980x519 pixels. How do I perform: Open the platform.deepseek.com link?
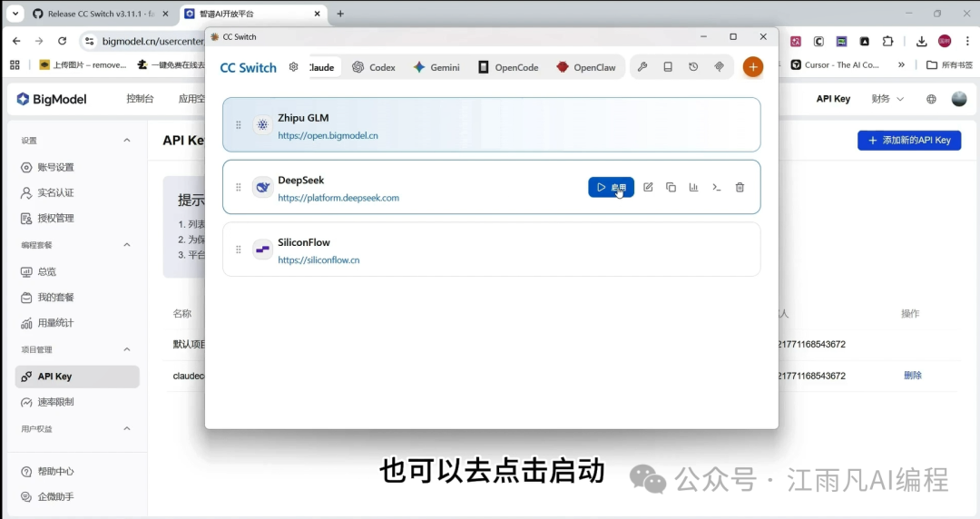(x=338, y=198)
